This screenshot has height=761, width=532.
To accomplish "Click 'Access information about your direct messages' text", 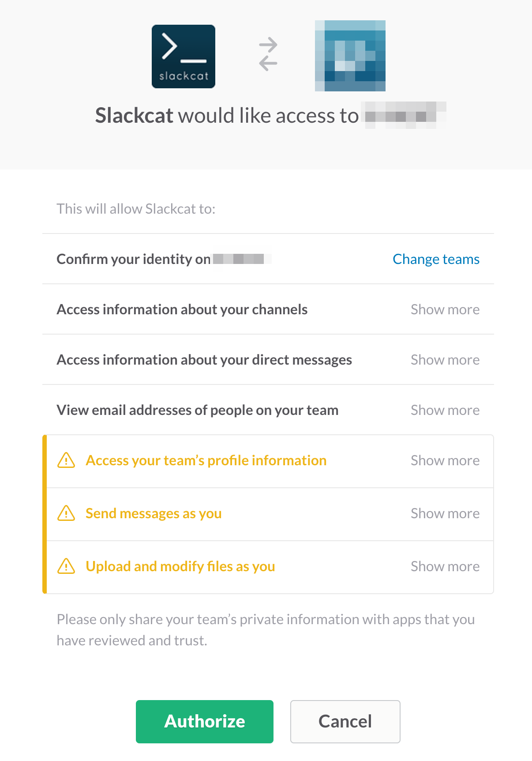I will [204, 360].
